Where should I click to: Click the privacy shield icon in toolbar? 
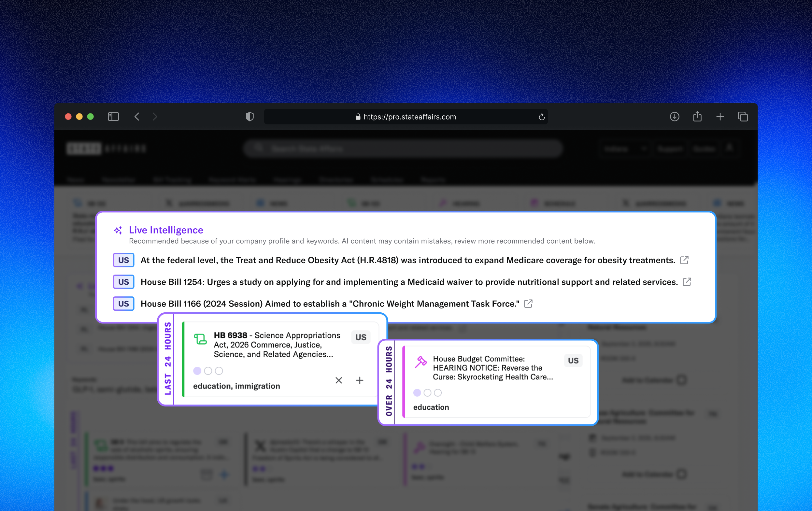(x=249, y=117)
